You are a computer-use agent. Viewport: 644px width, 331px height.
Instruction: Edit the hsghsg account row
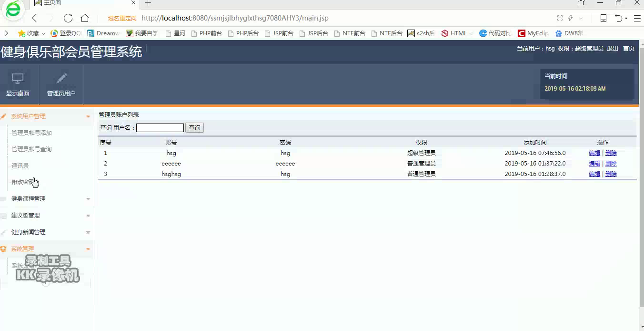point(594,174)
